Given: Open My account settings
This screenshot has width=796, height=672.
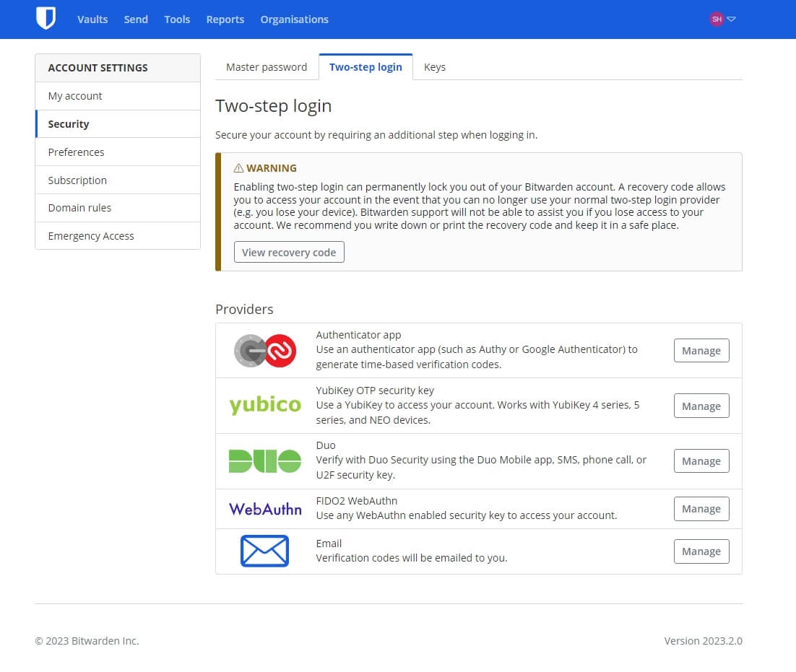Looking at the screenshot, I should click(118, 96).
